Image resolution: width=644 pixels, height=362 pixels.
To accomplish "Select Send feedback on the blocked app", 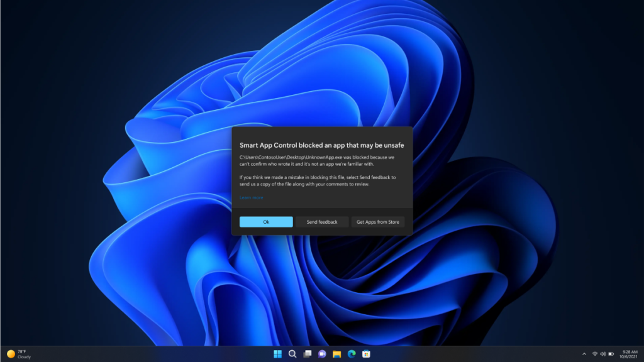I will (x=323, y=221).
